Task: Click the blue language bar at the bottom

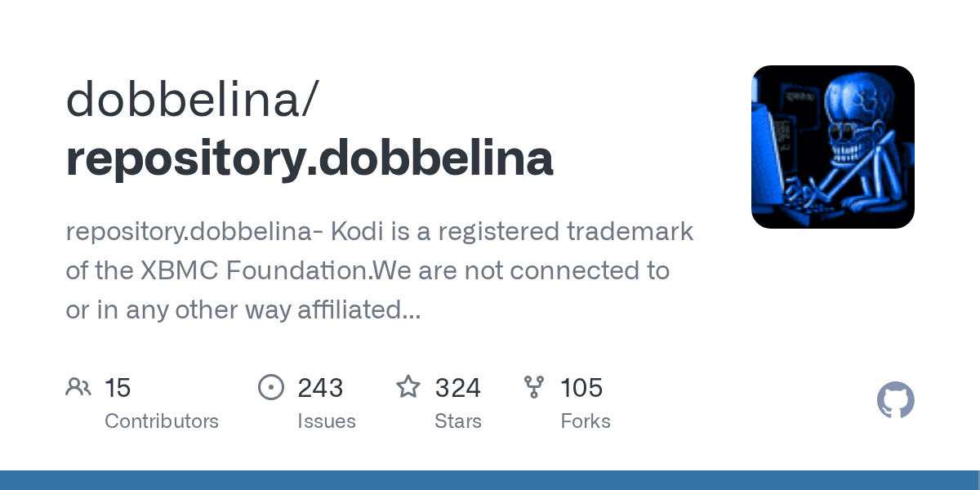Action: [x=490, y=480]
